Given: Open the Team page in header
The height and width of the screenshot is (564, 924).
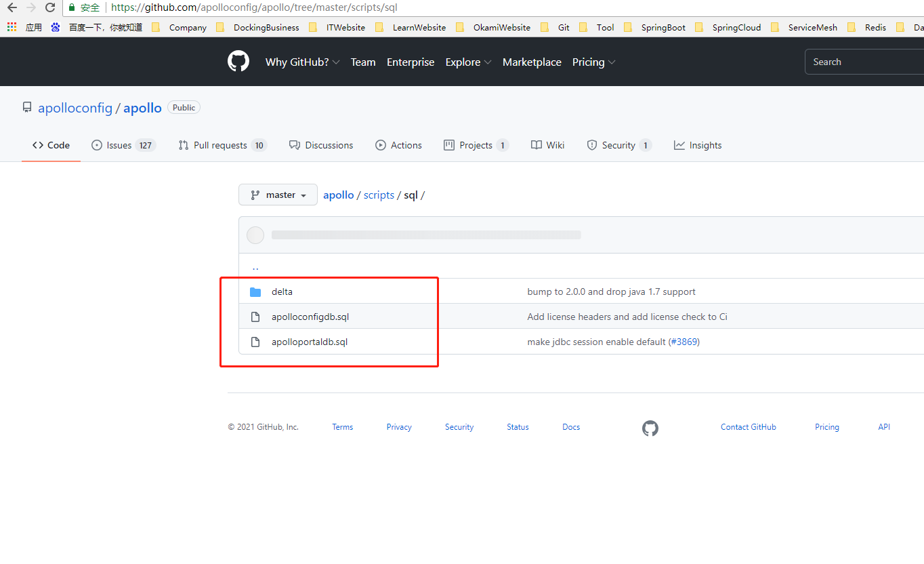Looking at the screenshot, I should tap(363, 62).
